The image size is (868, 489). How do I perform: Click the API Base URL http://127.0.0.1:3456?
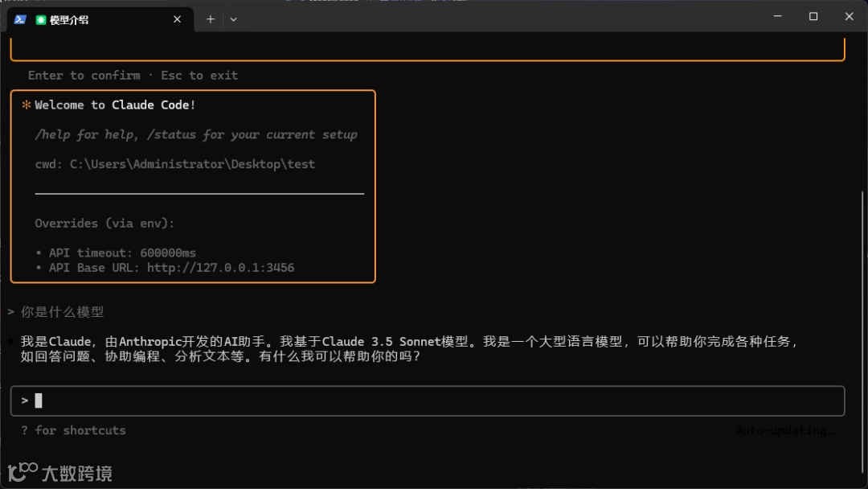220,268
